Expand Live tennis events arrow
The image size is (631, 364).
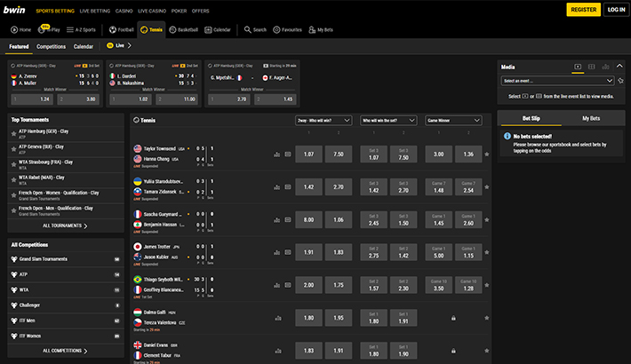pos(129,46)
